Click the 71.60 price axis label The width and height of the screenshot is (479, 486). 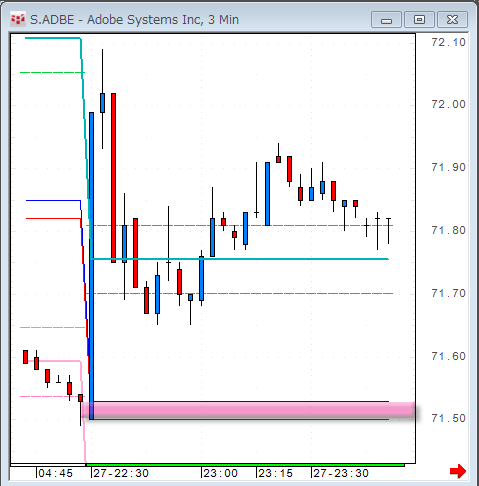coord(448,356)
